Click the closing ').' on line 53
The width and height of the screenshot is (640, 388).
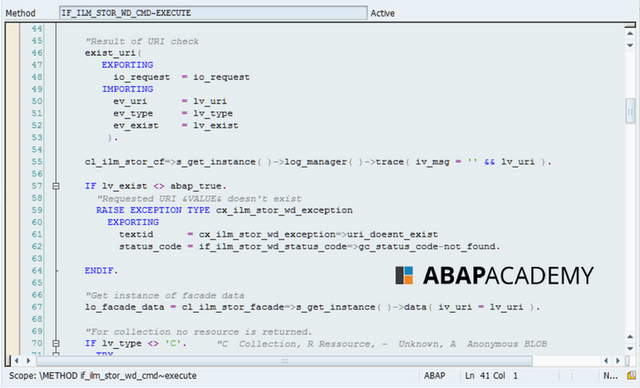point(113,138)
